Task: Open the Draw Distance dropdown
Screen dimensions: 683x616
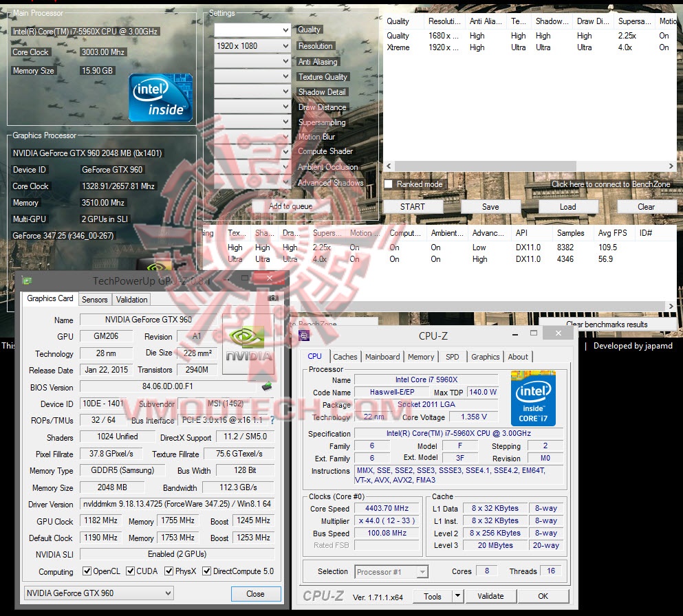Action: pos(252,107)
